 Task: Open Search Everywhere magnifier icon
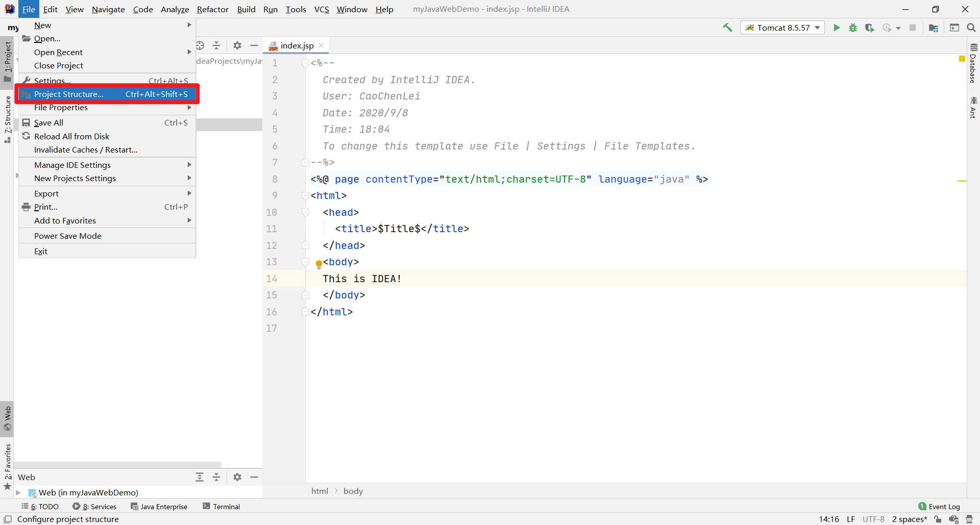971,28
